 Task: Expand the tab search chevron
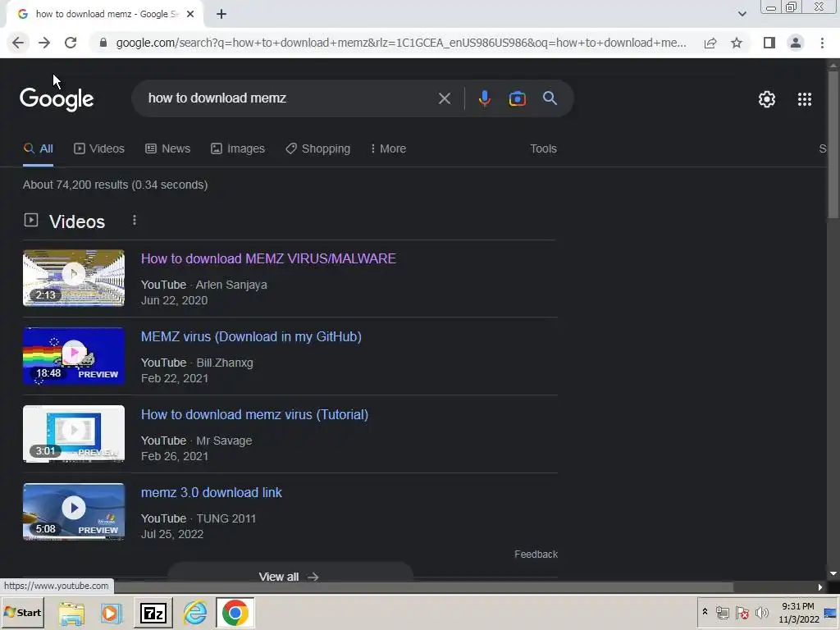742,14
